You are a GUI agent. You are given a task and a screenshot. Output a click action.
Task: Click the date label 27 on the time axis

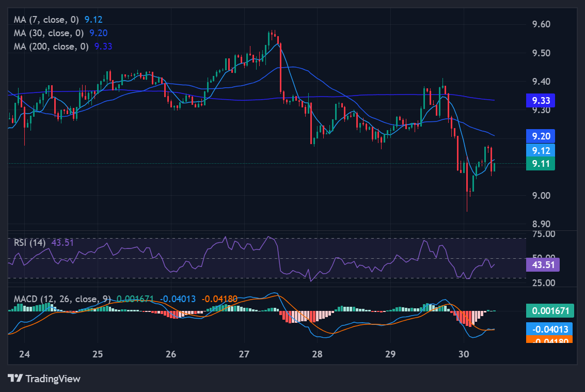click(244, 355)
